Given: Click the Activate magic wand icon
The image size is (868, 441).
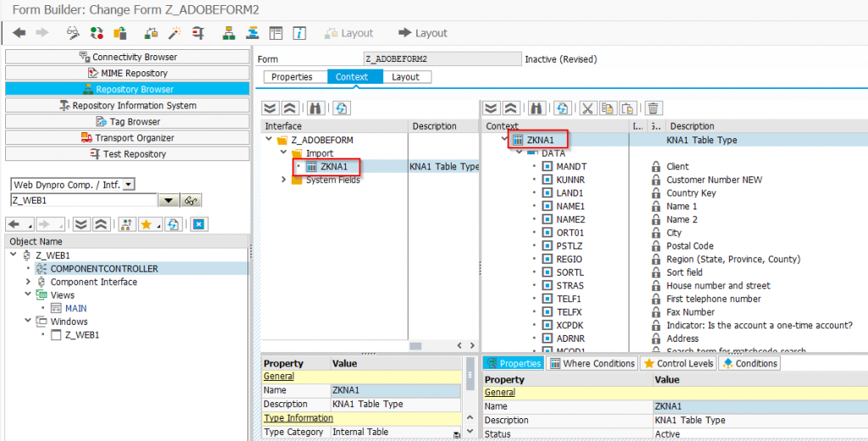Looking at the screenshot, I should pos(175,33).
